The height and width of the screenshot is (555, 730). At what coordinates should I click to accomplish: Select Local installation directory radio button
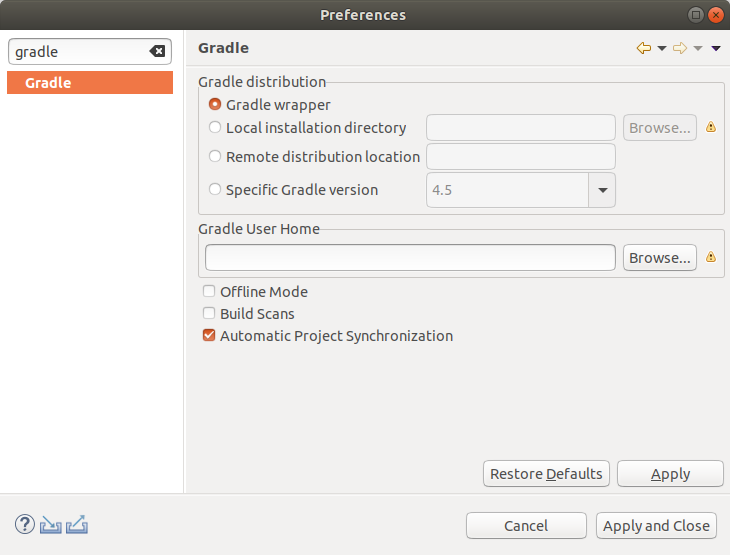(215, 127)
